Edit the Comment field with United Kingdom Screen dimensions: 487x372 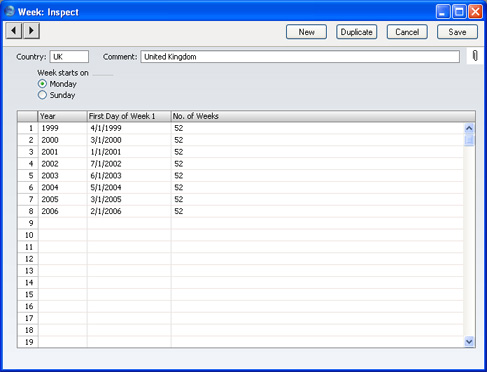pyautogui.click(x=300, y=57)
